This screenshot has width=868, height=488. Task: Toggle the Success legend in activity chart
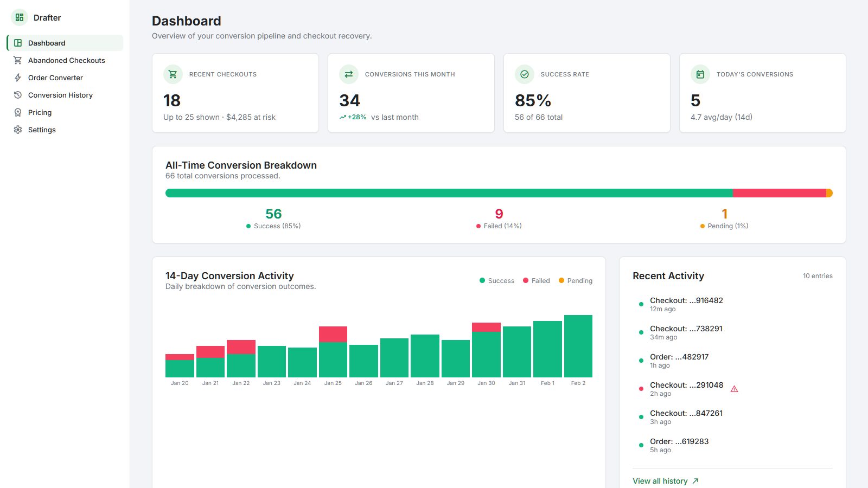[x=497, y=281]
